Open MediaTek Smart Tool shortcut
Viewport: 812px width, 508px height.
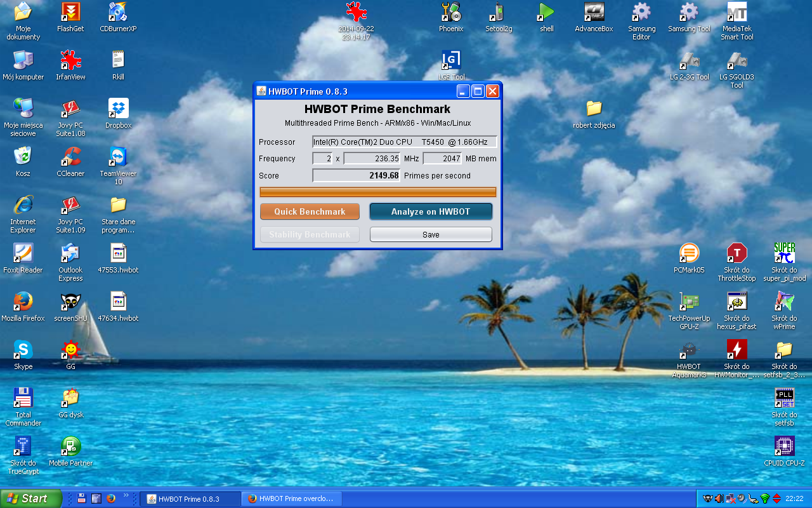coord(737,21)
